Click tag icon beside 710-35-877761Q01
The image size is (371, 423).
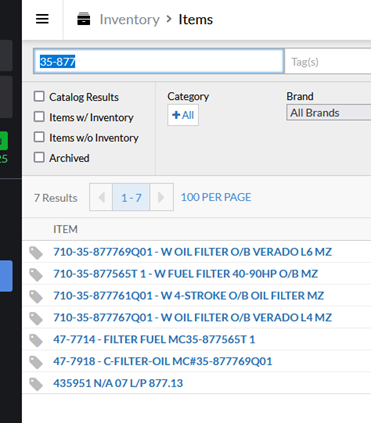pyautogui.click(x=36, y=297)
